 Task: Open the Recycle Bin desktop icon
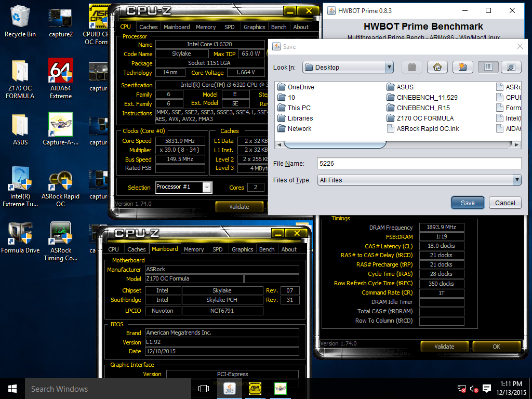coord(20,21)
